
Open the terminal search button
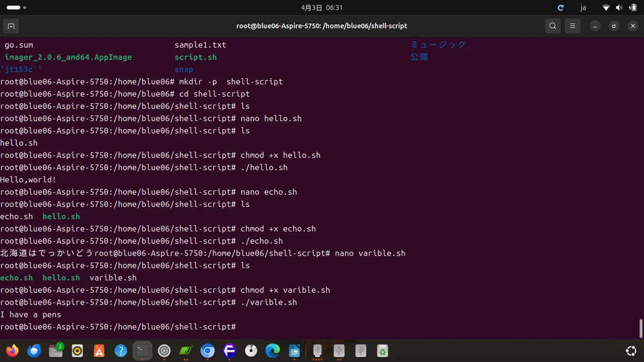[x=552, y=26]
